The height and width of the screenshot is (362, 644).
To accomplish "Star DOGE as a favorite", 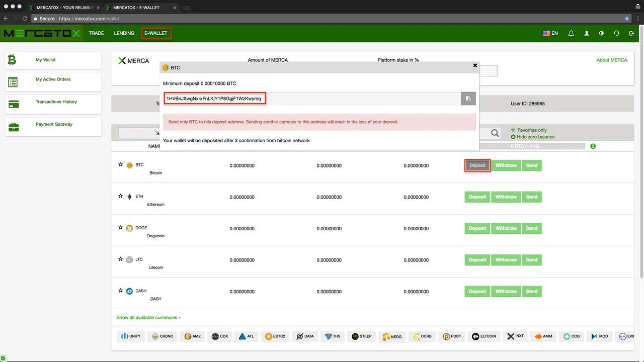I will coord(120,228).
